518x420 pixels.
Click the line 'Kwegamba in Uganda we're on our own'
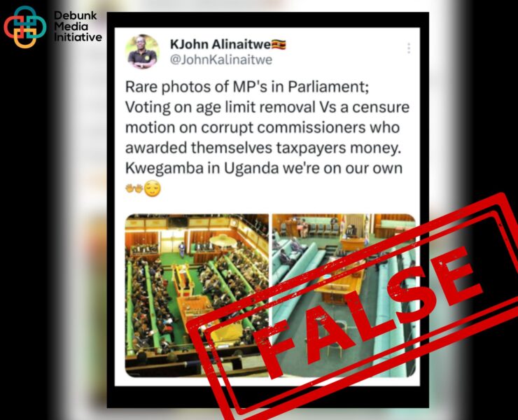tap(264, 168)
